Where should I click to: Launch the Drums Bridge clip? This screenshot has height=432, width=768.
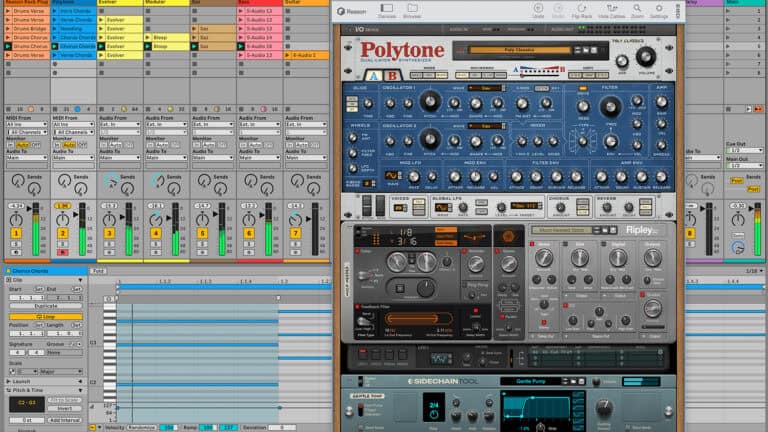8,28
